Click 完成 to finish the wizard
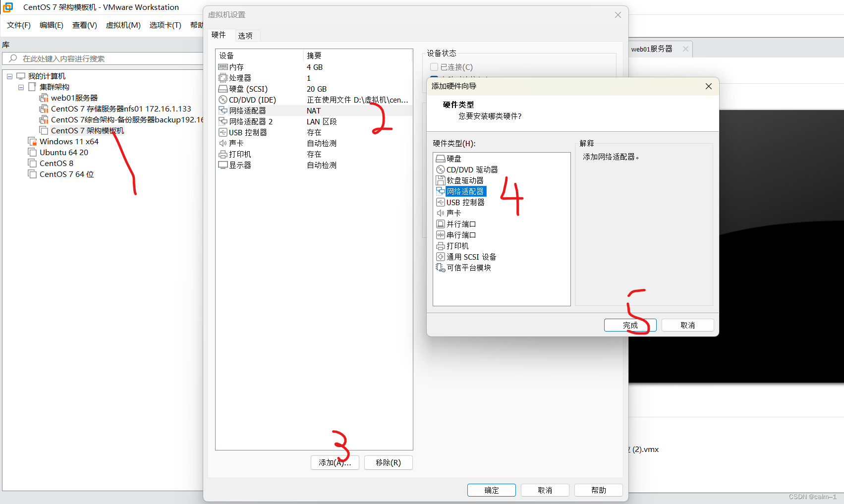844x504 pixels. click(630, 325)
